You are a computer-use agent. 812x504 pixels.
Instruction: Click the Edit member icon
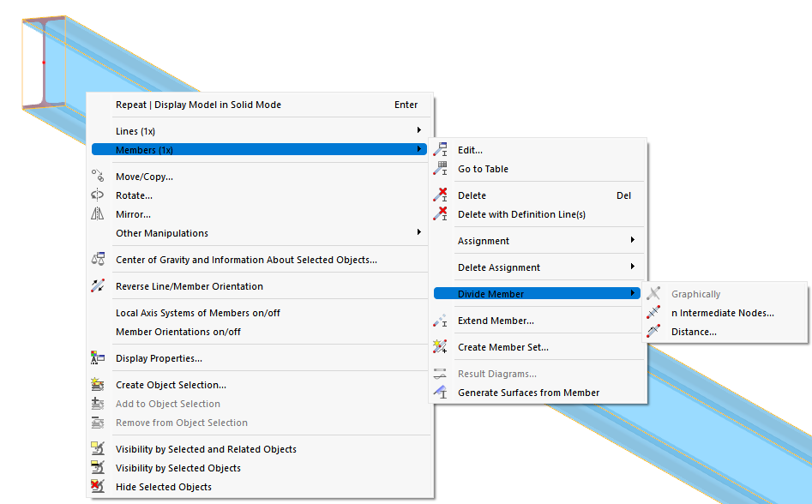pyautogui.click(x=440, y=149)
